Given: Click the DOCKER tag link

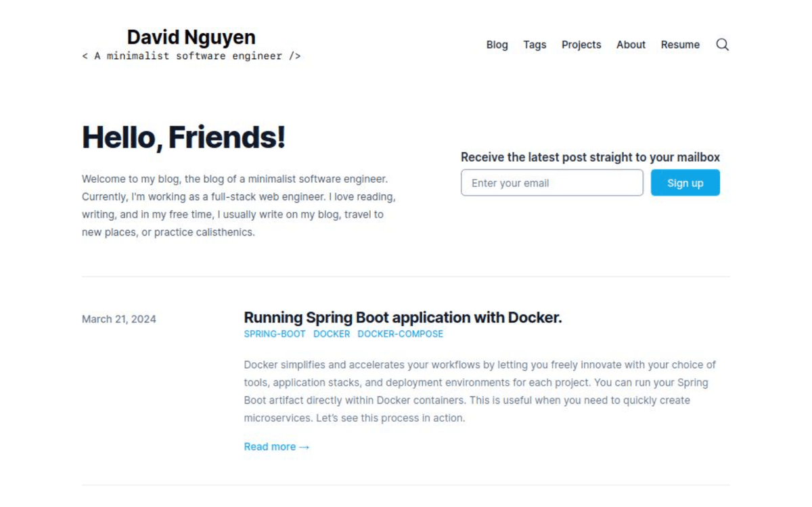Looking at the screenshot, I should point(332,334).
